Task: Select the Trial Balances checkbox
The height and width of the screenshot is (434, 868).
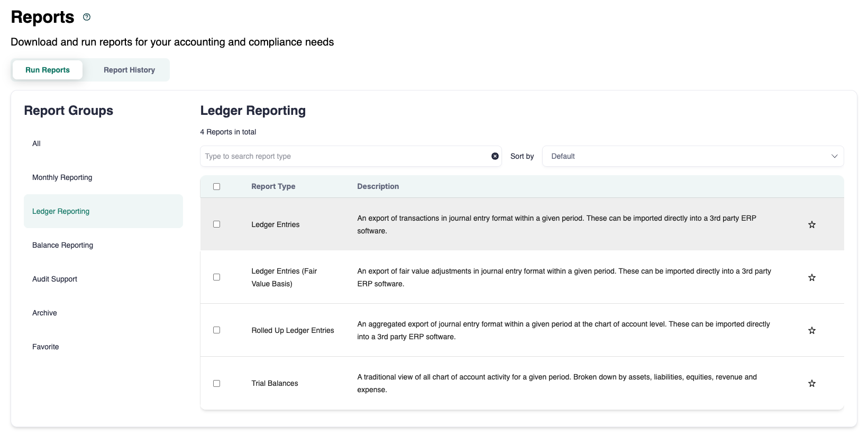Action: click(216, 383)
